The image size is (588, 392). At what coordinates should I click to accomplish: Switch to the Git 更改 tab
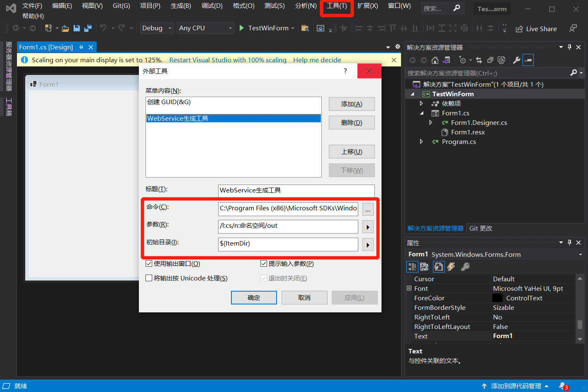481,229
